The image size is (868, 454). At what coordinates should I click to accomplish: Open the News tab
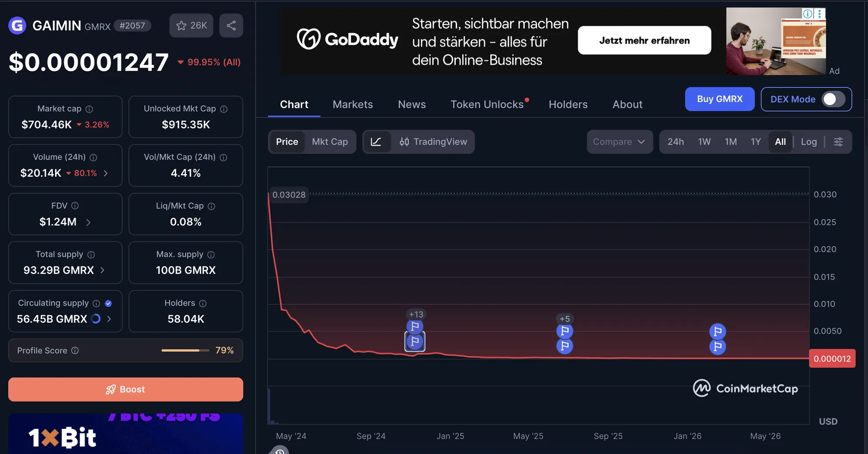click(412, 104)
